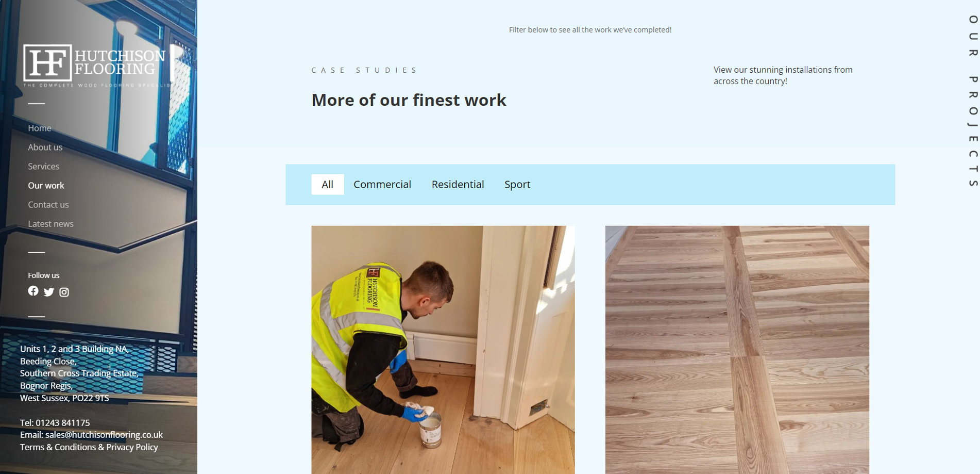Click the sales email address link
Image resolution: width=980 pixels, height=474 pixels.
104,435
